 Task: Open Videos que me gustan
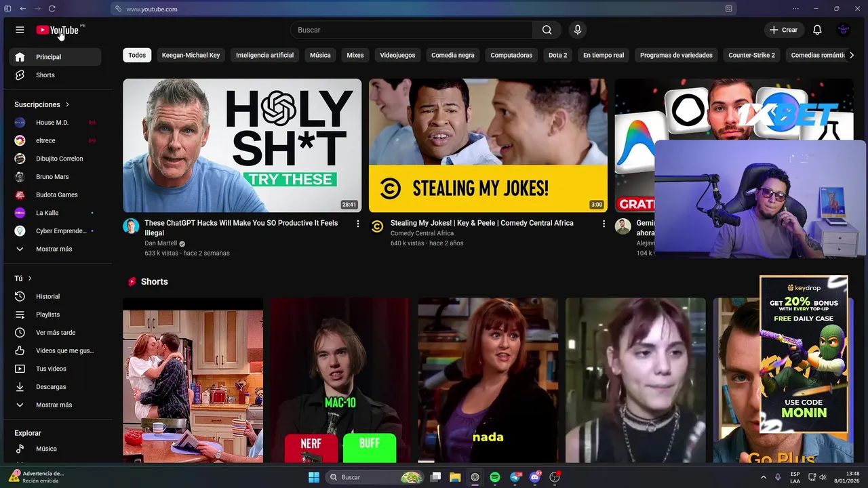[x=56, y=351]
